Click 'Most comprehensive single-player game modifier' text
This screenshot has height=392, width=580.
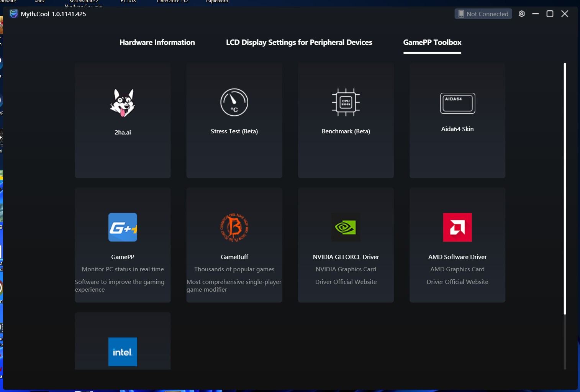(x=234, y=285)
